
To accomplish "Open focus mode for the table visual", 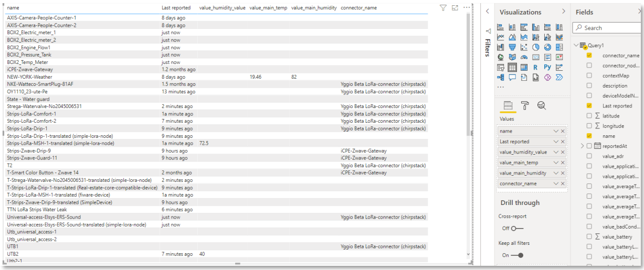I will click(455, 8).
